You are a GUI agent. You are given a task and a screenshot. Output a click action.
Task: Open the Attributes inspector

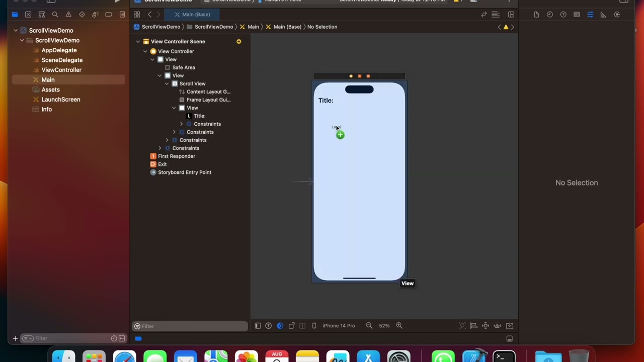point(590,15)
